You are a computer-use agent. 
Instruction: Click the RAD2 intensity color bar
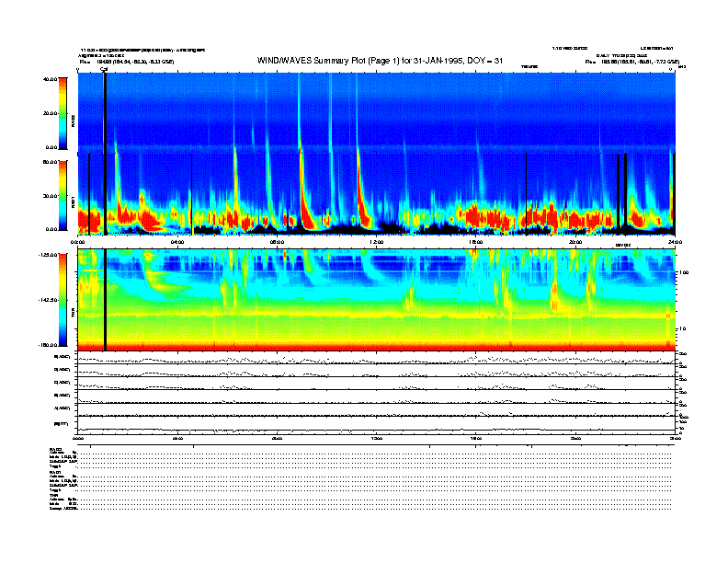pos(63,113)
